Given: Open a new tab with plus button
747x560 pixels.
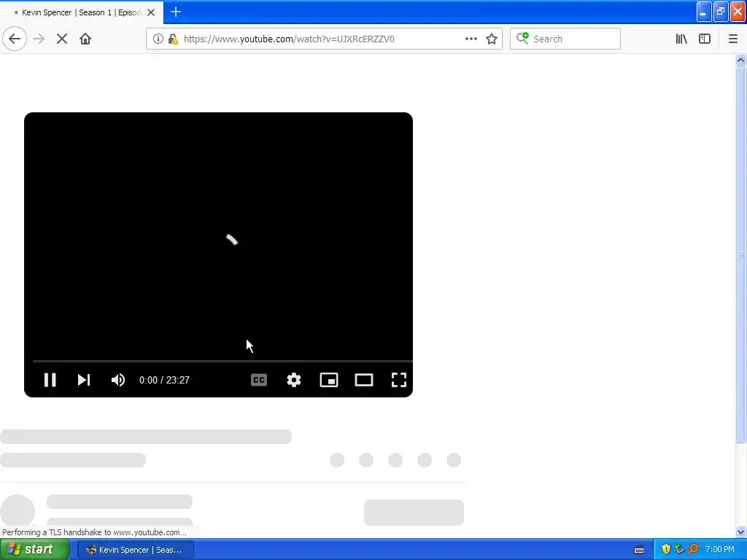Looking at the screenshot, I should coord(176,12).
